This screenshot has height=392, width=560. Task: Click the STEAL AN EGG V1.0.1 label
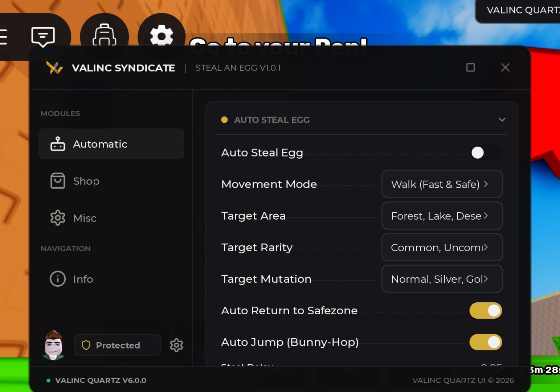click(238, 68)
